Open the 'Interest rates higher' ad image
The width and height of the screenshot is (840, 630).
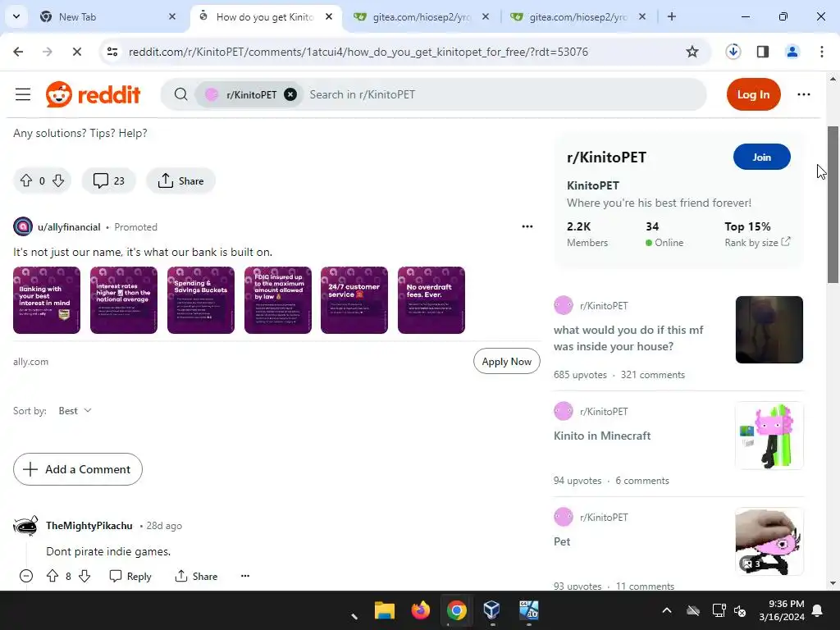click(124, 300)
